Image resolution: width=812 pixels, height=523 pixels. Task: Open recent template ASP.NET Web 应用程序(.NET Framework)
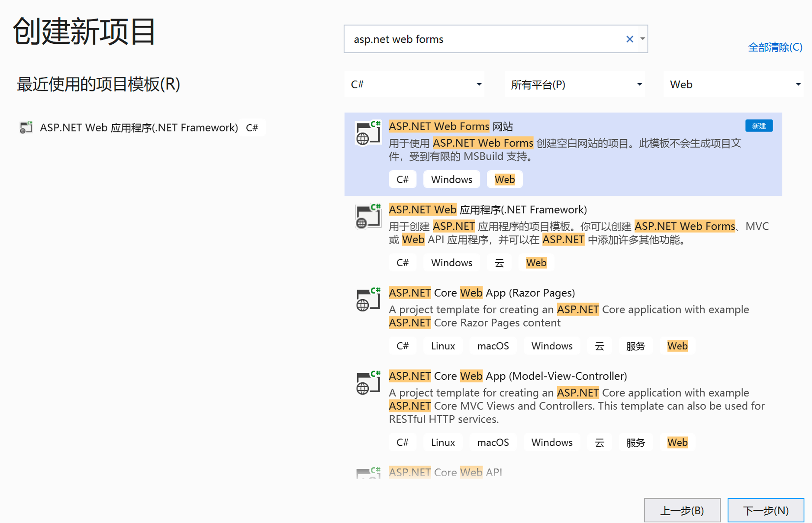click(x=139, y=127)
